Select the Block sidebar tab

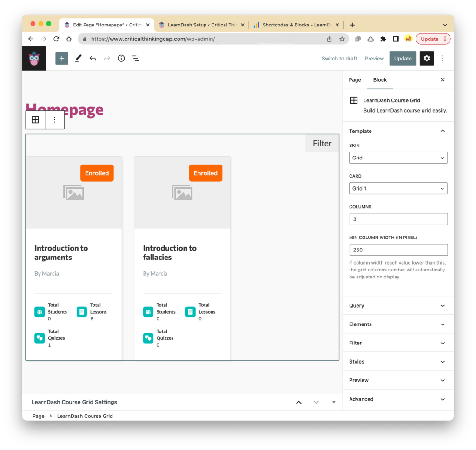(380, 79)
